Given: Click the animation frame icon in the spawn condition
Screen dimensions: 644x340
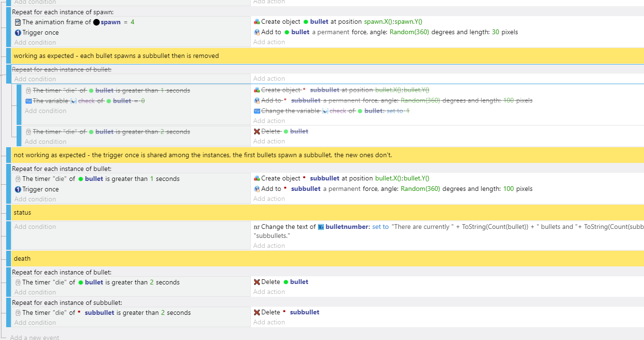Looking at the screenshot, I should pyautogui.click(x=18, y=22).
